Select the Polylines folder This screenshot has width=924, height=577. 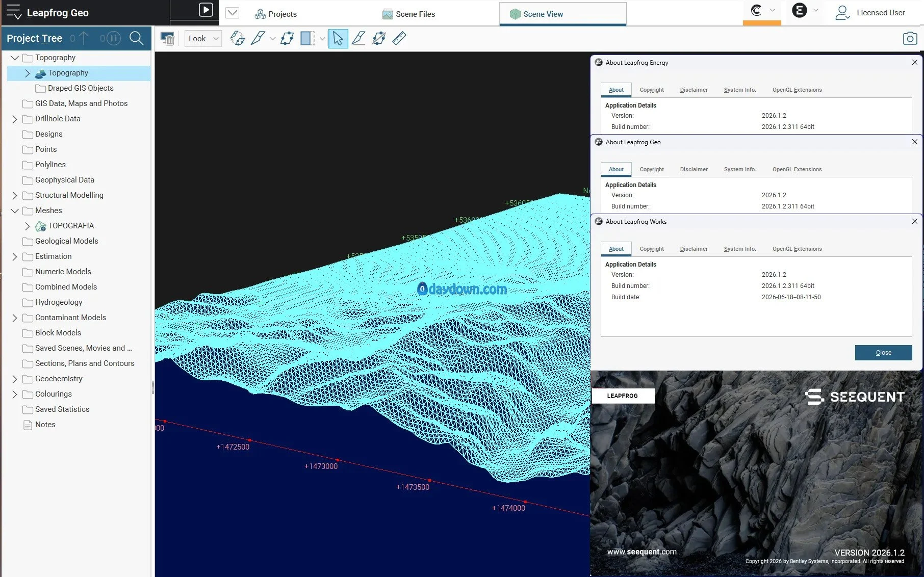44,165
